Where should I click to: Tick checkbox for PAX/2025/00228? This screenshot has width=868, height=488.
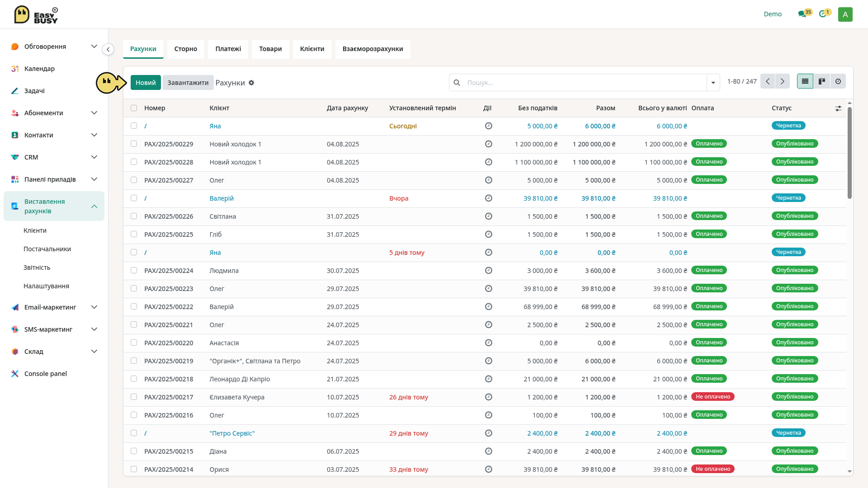[x=134, y=162]
